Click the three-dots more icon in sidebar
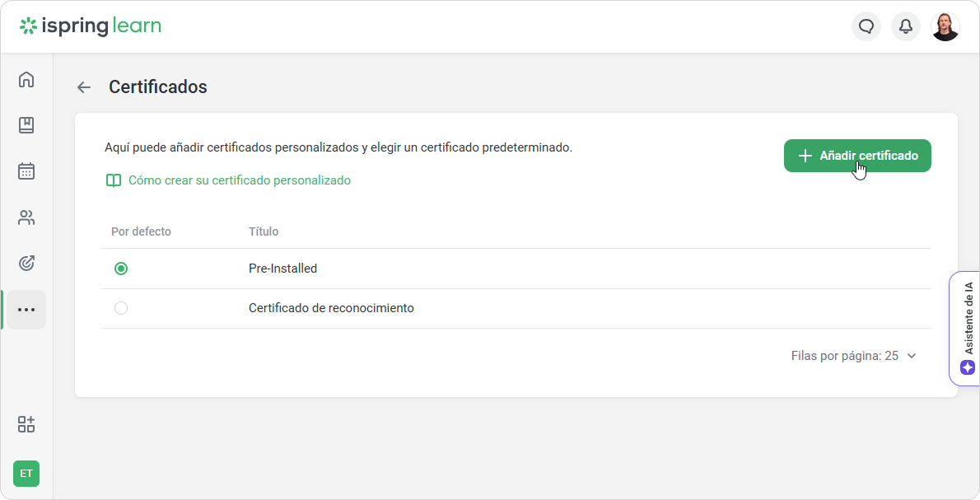This screenshot has height=500, width=980. [26, 310]
